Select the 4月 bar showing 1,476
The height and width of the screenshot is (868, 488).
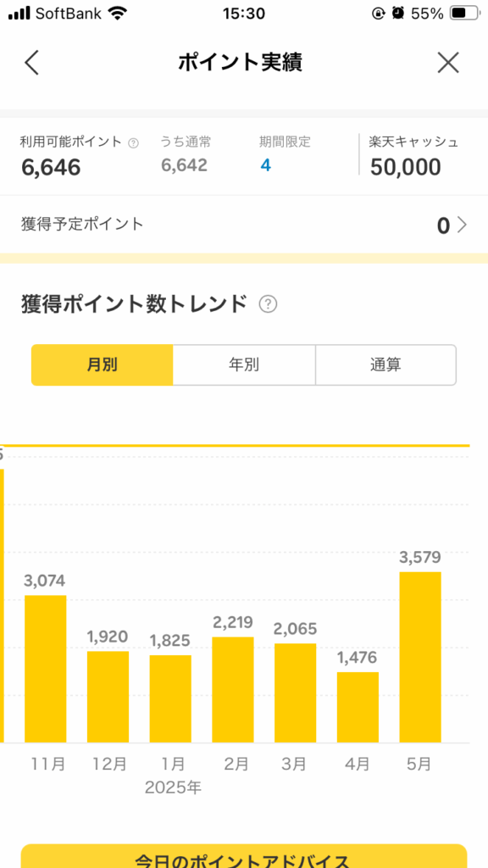358,707
